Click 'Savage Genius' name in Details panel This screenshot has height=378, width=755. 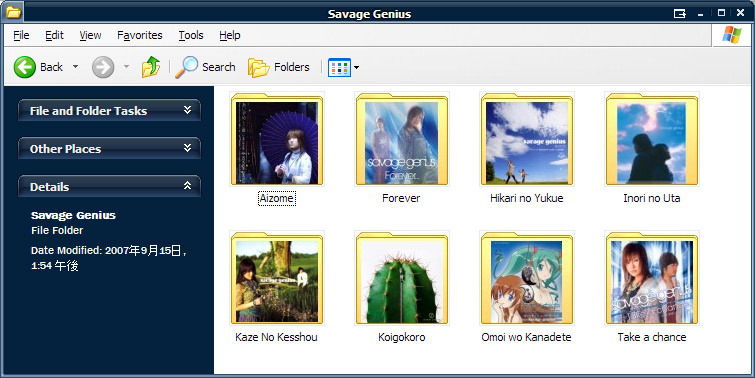73,215
